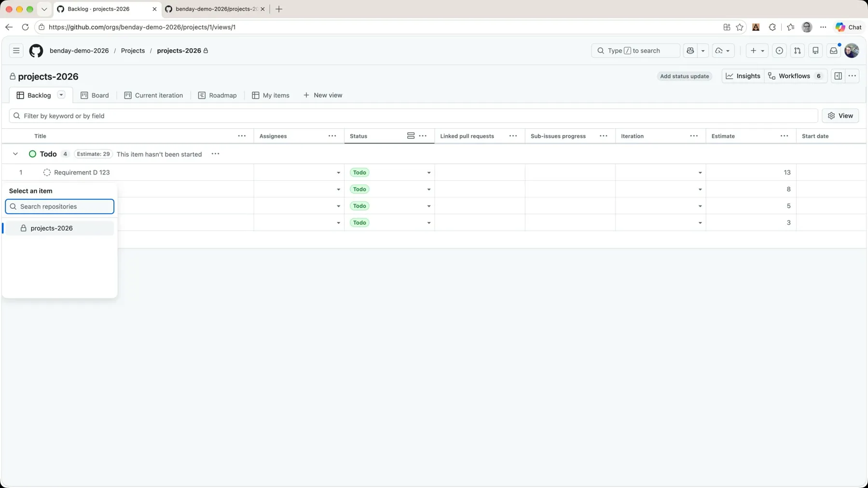The image size is (868, 488).
Task: Switch to Current iteration tab
Action: (153, 95)
